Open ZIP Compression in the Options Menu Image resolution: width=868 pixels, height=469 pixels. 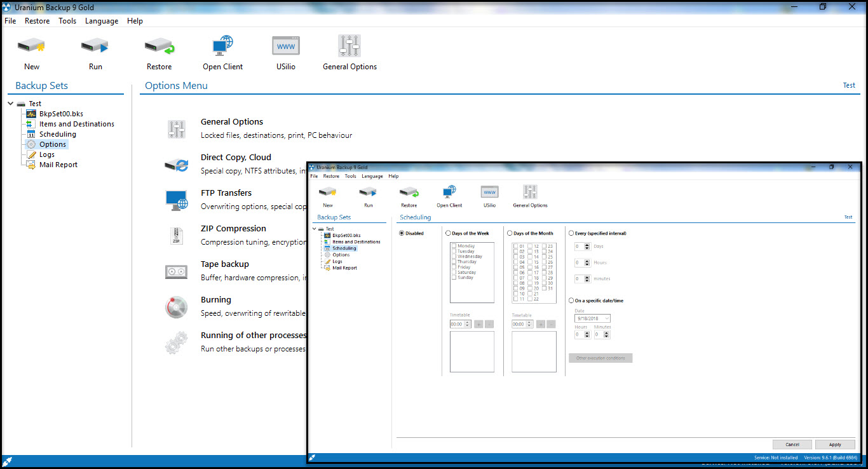(x=233, y=229)
